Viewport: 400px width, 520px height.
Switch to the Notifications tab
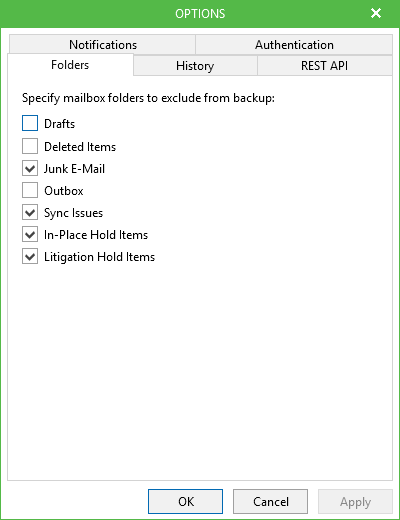tap(103, 44)
